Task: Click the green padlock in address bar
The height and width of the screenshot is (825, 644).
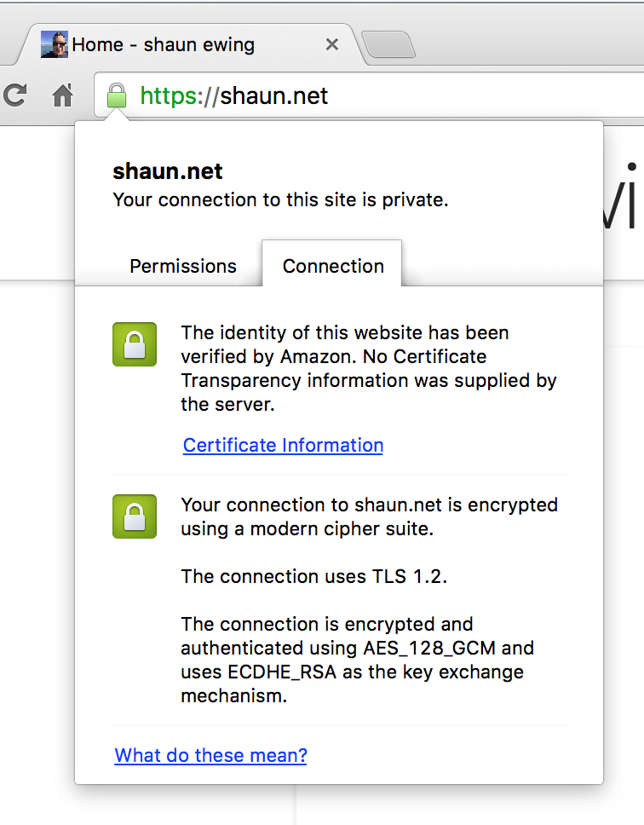Action: click(117, 95)
